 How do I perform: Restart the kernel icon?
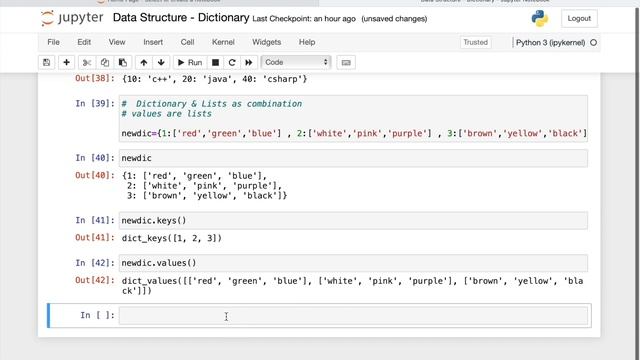tap(232, 62)
